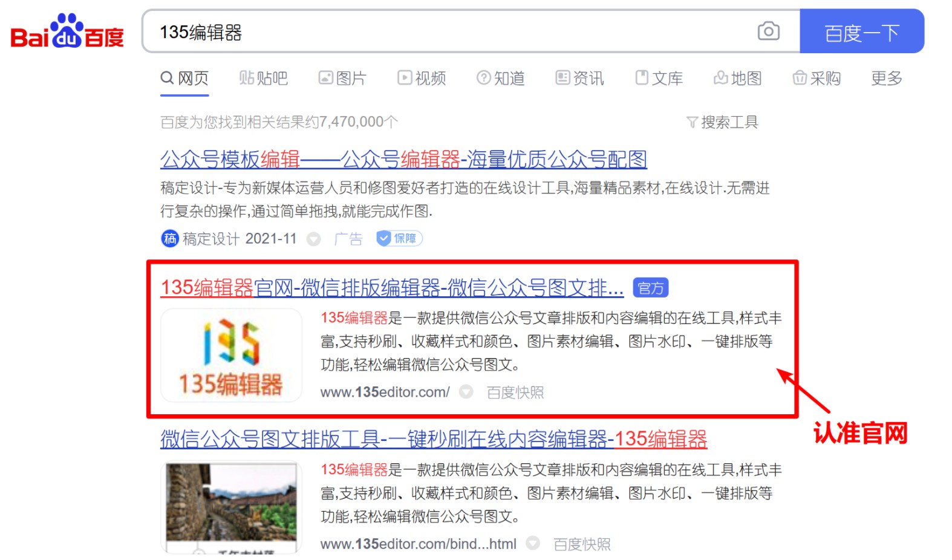Click the 百度一下 search button
The width and height of the screenshot is (952, 560).
click(861, 31)
